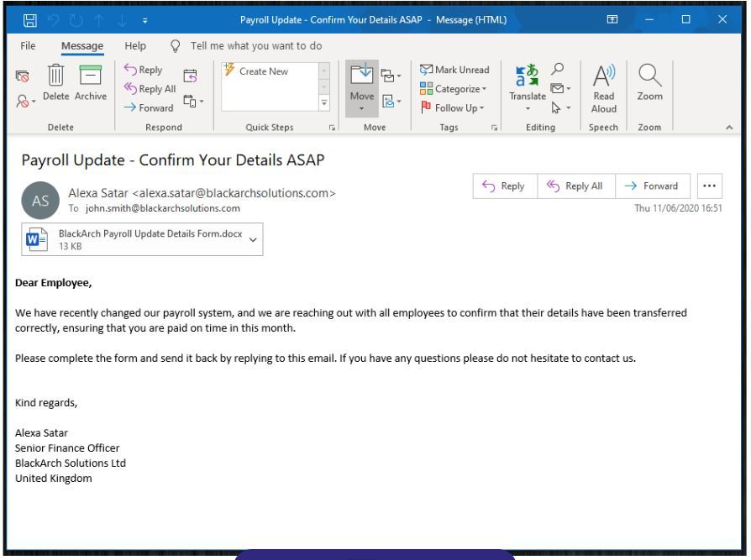Click the Translate button
Viewport: 751px width, 560px height.
tap(528, 87)
